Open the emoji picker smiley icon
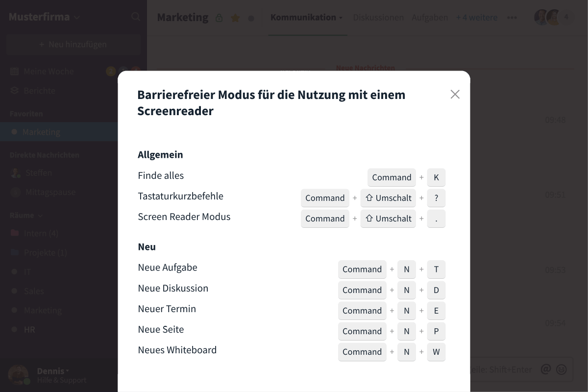Image resolution: width=588 pixels, height=392 pixels. (562, 369)
